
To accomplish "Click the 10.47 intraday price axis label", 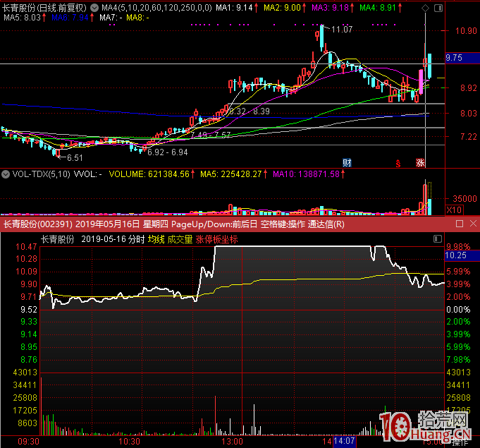I will point(26,247).
